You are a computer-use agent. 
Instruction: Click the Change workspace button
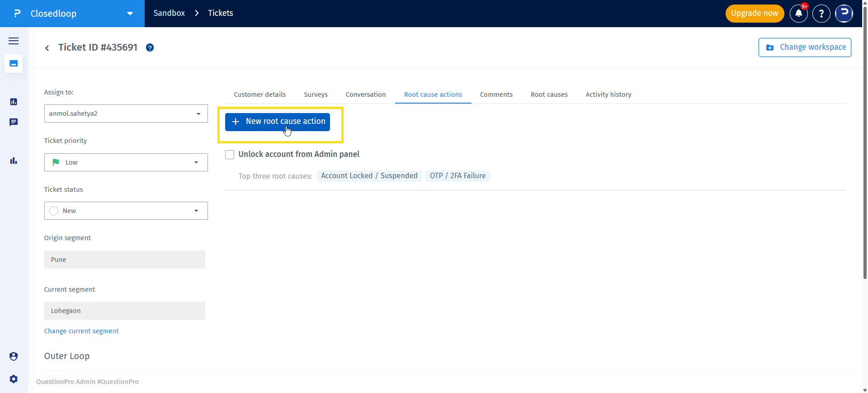click(805, 47)
